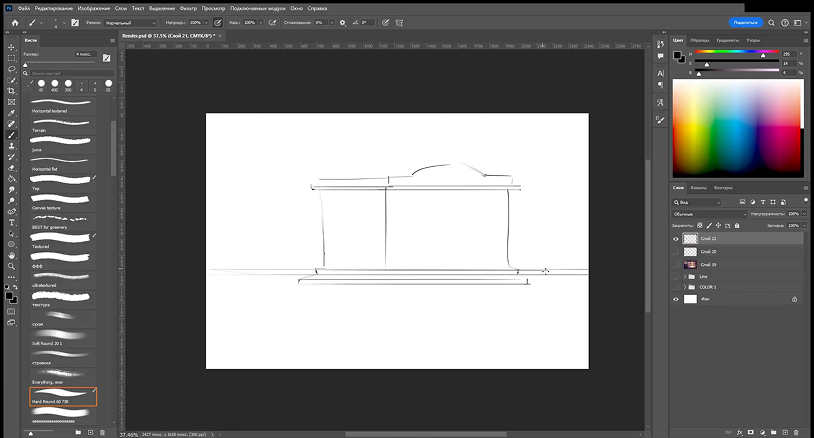The height and width of the screenshot is (438, 814).
Task: Switch to the Каналы tab
Action: click(x=698, y=188)
